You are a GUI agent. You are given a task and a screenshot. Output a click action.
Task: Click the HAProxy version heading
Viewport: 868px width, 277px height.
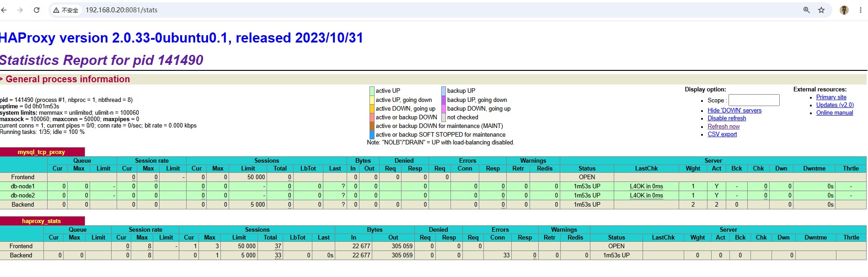[x=182, y=38]
